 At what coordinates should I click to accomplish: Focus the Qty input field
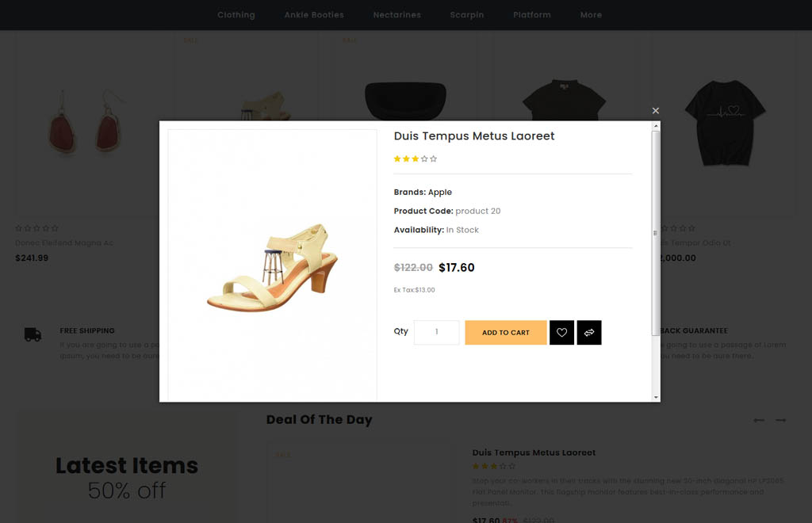(437, 332)
